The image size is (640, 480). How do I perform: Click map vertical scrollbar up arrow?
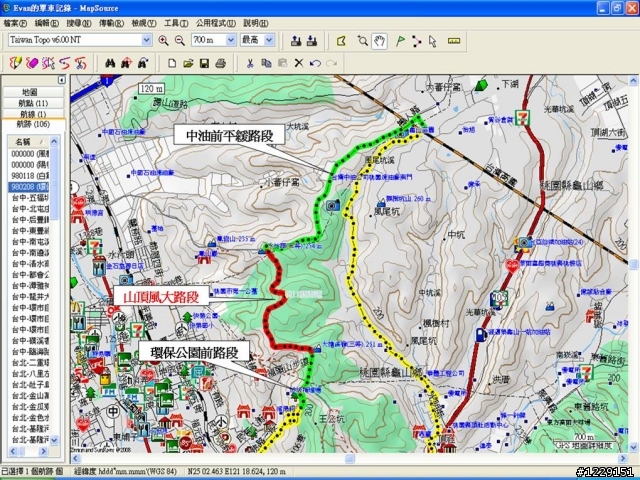(633, 80)
